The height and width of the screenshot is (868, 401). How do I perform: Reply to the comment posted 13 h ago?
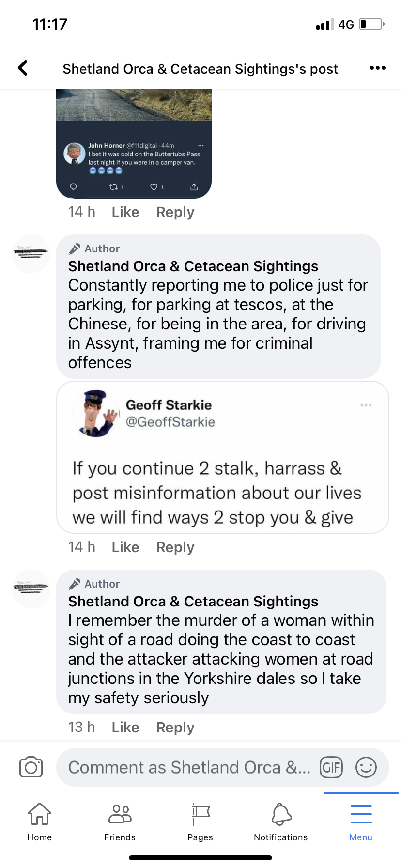coord(175,728)
